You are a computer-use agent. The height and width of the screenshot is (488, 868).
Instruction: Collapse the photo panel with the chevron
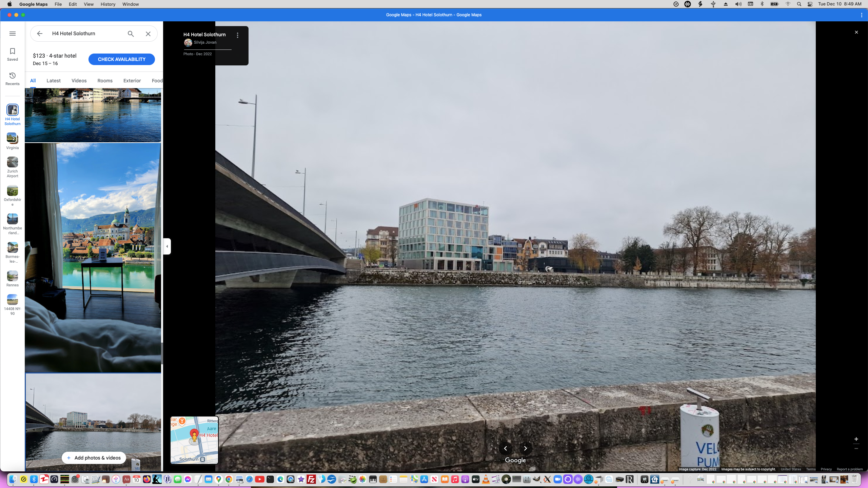coord(167,246)
